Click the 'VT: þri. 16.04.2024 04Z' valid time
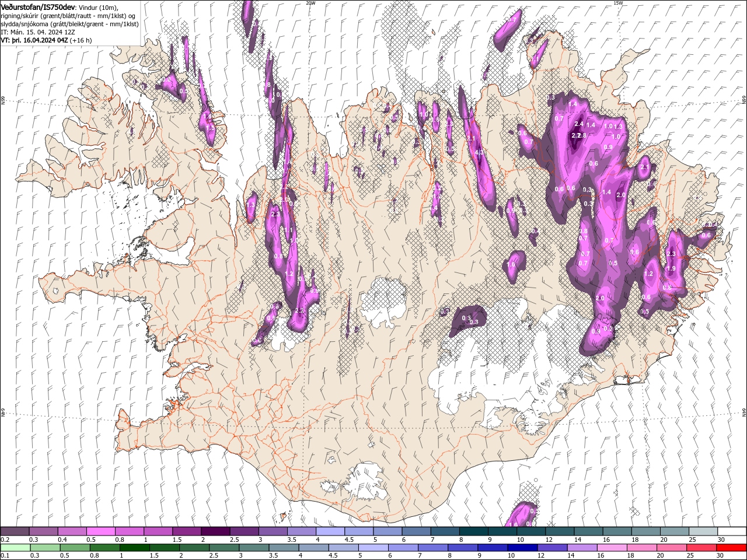 (34, 40)
